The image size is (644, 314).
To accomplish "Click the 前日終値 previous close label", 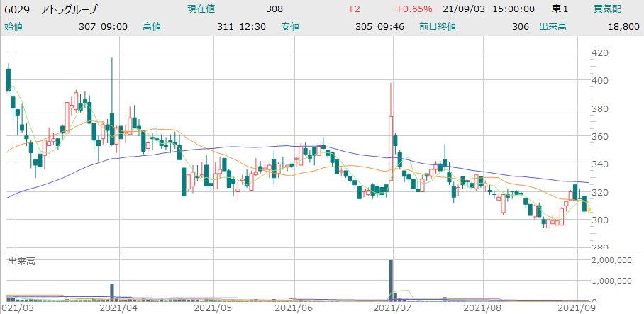I will click(438, 26).
